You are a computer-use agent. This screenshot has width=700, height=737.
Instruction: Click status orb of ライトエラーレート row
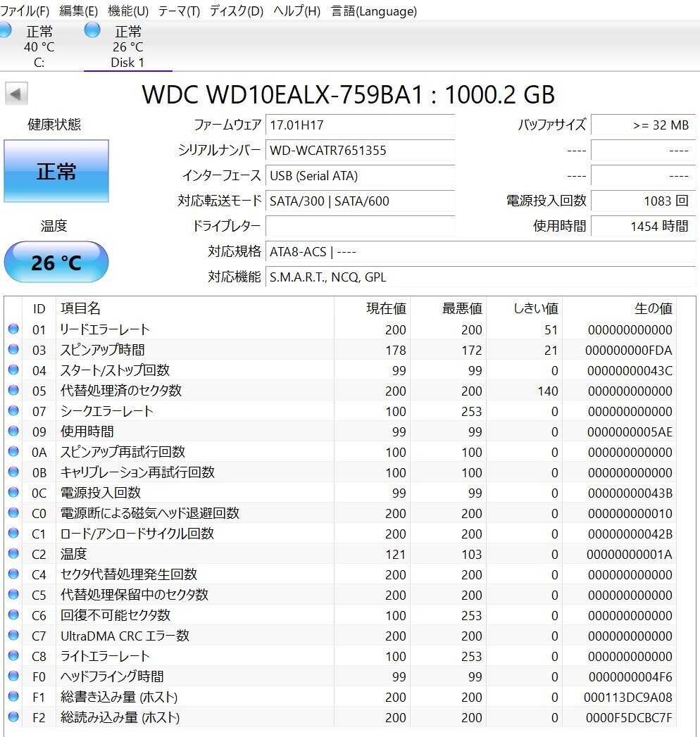coord(13,655)
